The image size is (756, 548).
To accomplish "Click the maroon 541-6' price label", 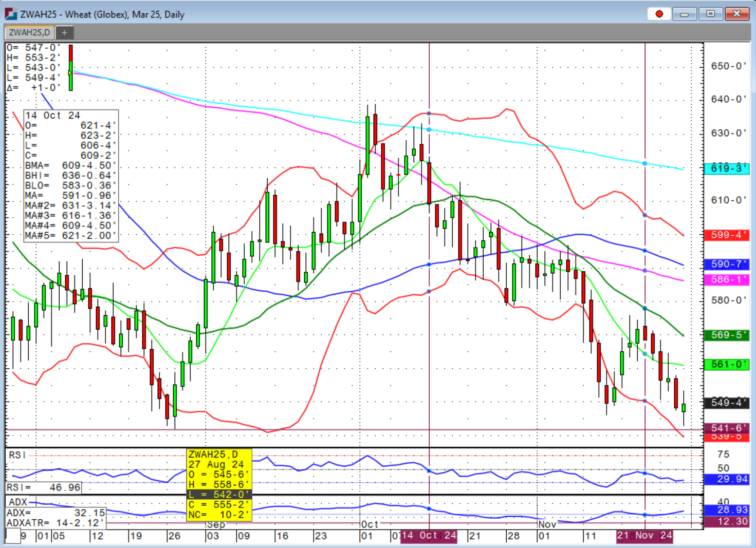I will click(x=727, y=428).
